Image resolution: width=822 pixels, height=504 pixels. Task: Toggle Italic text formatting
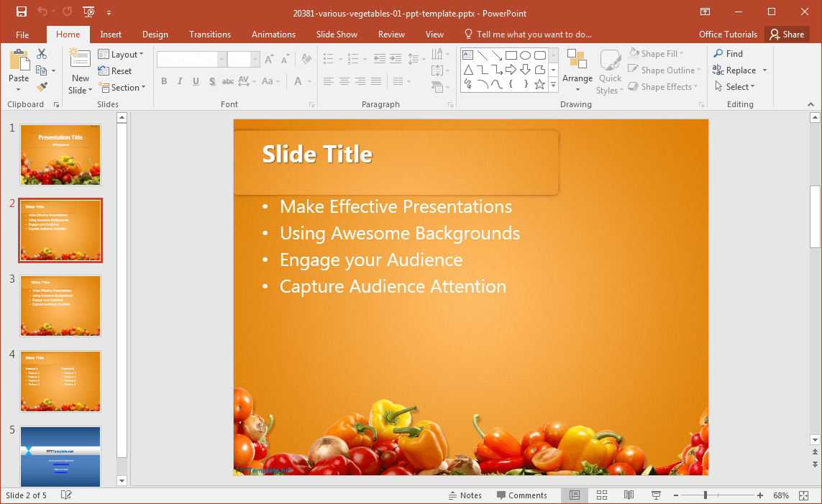click(180, 81)
